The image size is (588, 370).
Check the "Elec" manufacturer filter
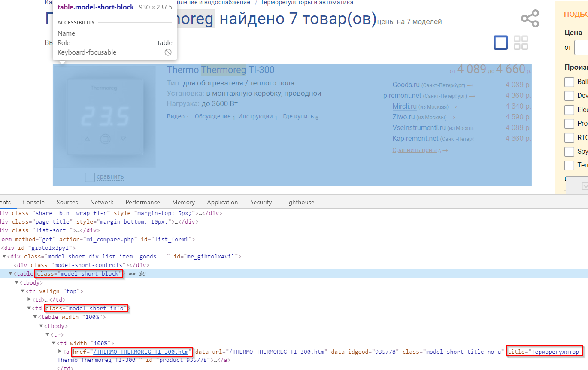(x=569, y=109)
